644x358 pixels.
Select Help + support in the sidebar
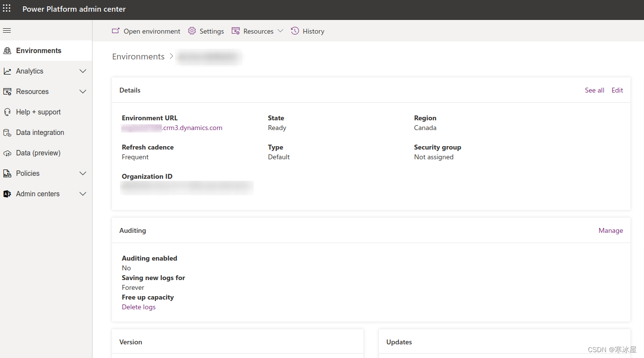[x=46, y=112]
